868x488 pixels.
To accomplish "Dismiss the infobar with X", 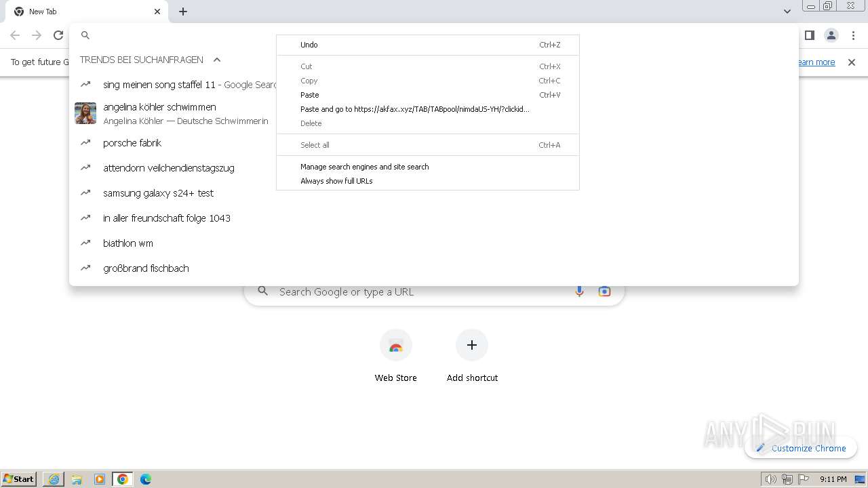I will [x=852, y=62].
